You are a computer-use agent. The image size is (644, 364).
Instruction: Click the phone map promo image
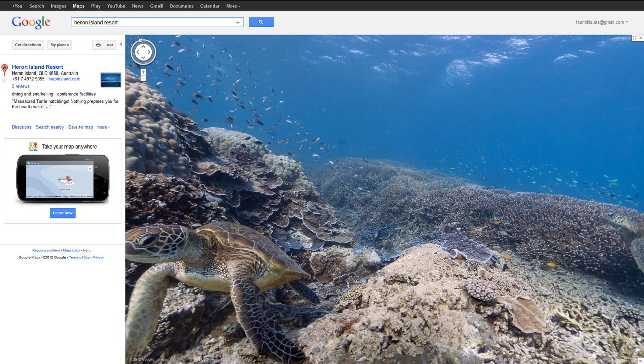pyautogui.click(x=63, y=178)
